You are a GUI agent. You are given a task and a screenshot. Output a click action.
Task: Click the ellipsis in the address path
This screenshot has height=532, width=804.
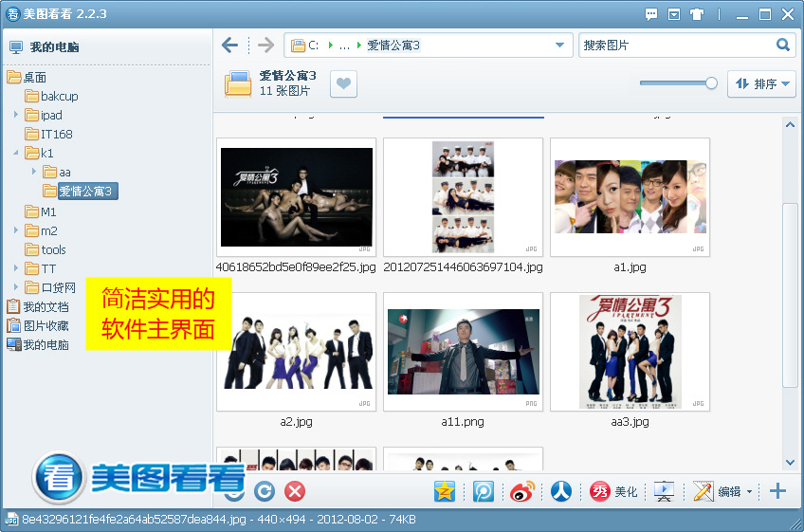coord(344,46)
